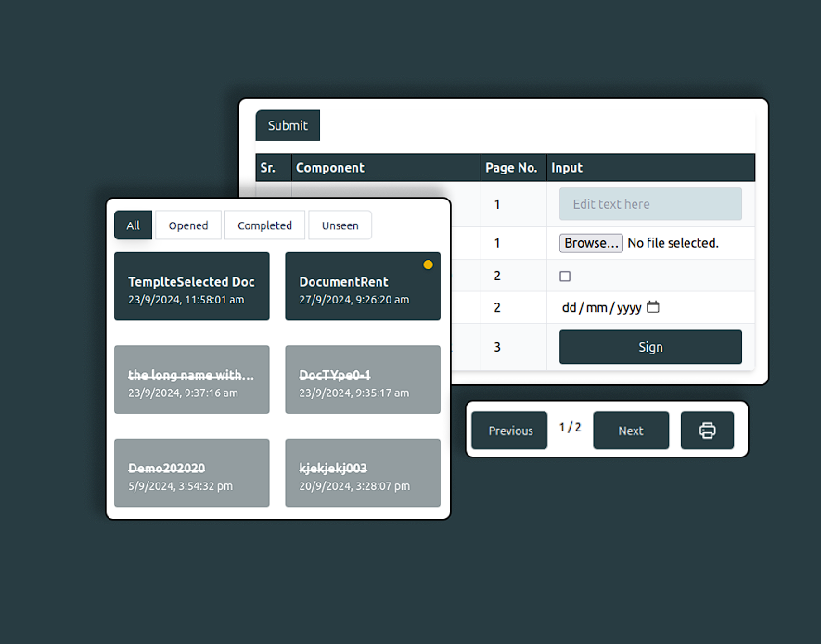Click the Sign button
821x644 pixels.
(x=650, y=347)
